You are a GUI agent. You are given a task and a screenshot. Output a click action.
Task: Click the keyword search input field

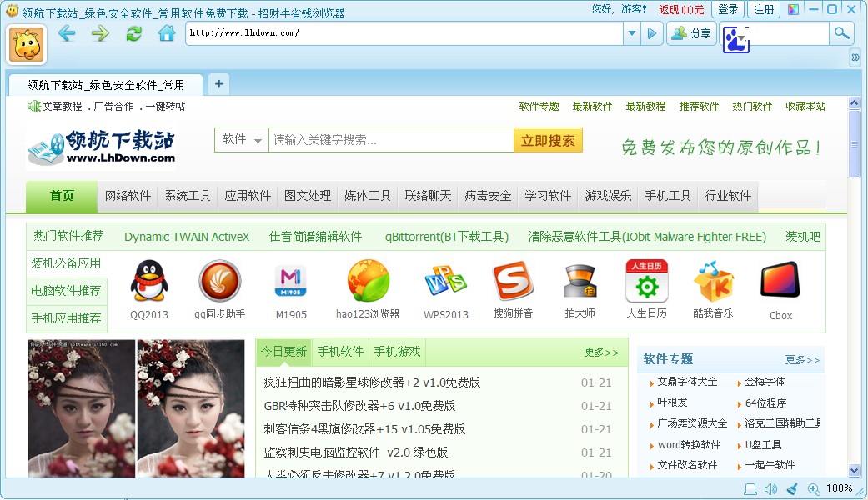(x=391, y=140)
